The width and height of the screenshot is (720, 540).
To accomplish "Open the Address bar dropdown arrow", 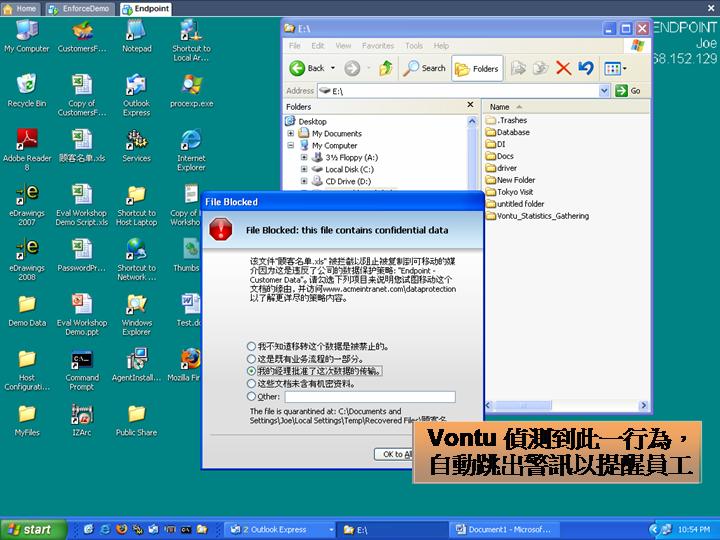I will coord(604,91).
